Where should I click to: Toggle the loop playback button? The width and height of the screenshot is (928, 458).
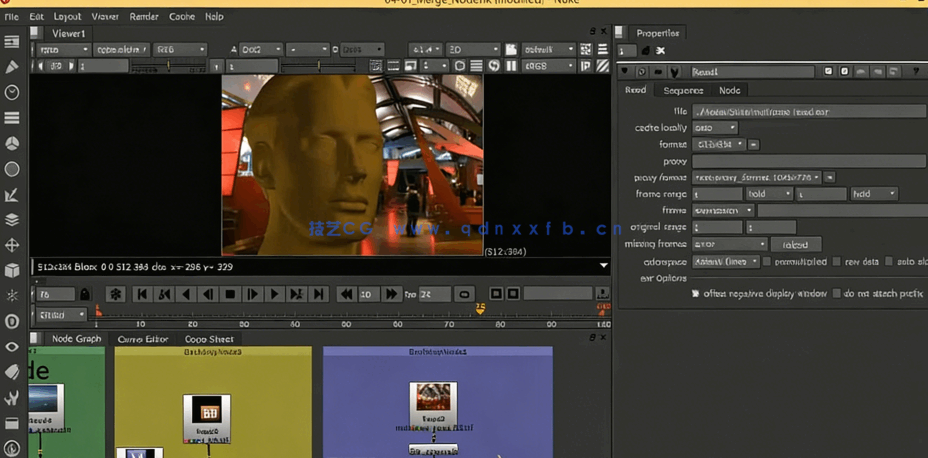point(465,294)
